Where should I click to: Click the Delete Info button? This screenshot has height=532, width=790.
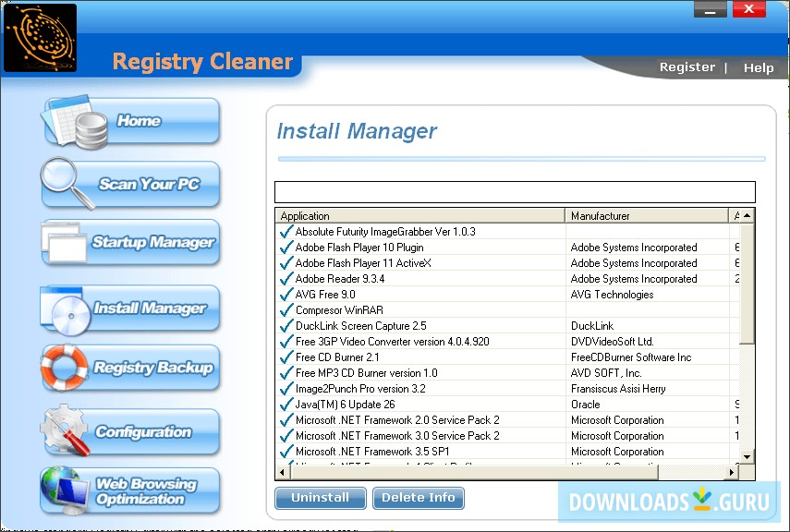click(x=419, y=498)
